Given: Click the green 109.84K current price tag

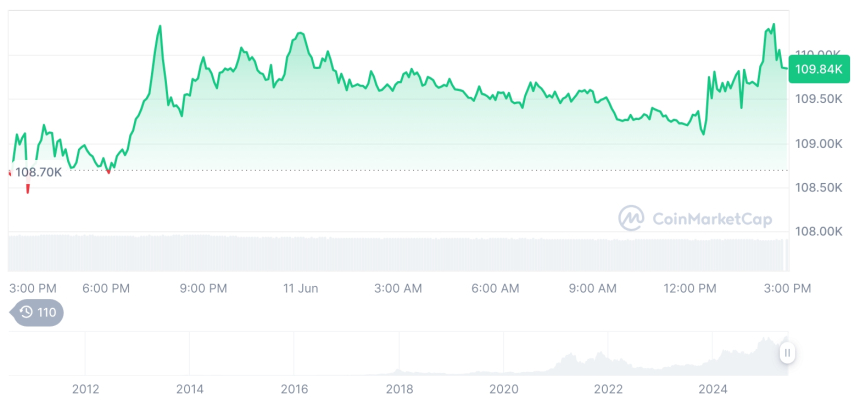Looking at the screenshot, I should tap(817, 69).
